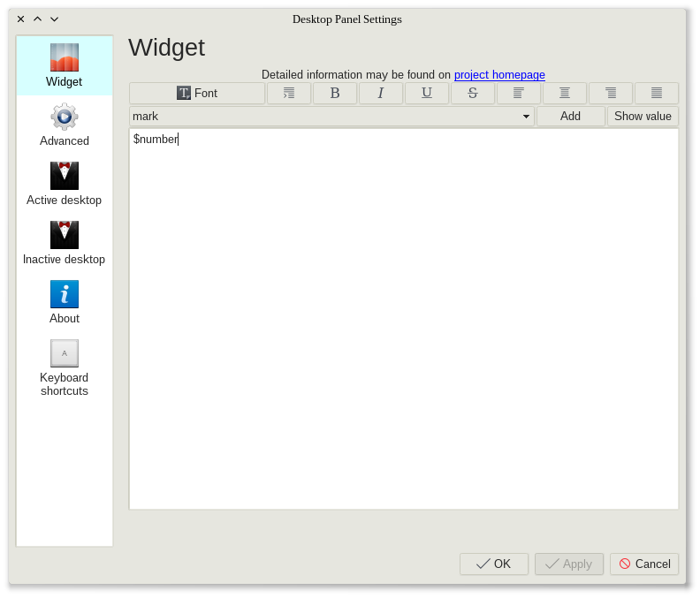Image resolution: width=700 pixels, height=598 pixels.
Task: Justify the text alignment
Action: point(657,93)
